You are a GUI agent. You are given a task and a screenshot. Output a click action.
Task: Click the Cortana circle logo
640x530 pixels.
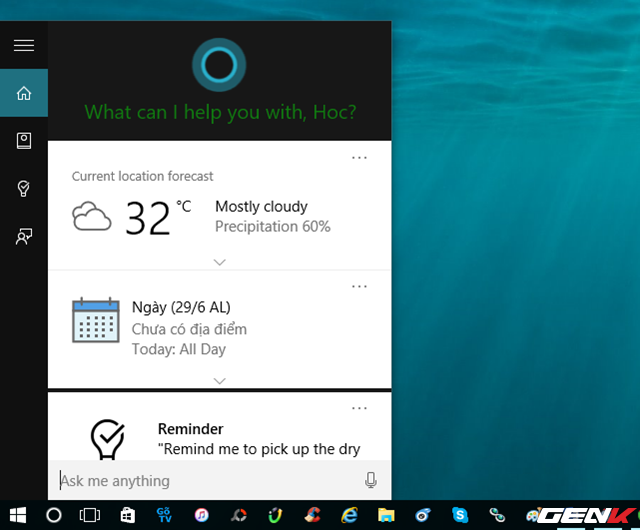(219, 65)
